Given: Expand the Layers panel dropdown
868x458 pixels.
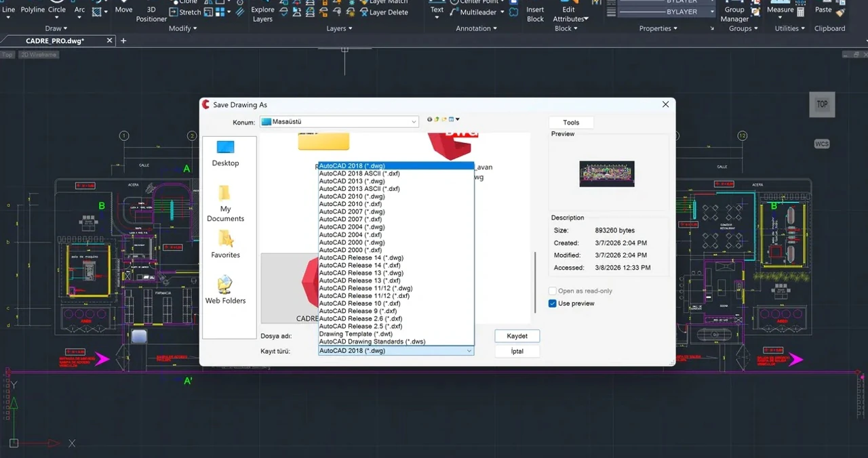Looking at the screenshot, I should coord(339,28).
